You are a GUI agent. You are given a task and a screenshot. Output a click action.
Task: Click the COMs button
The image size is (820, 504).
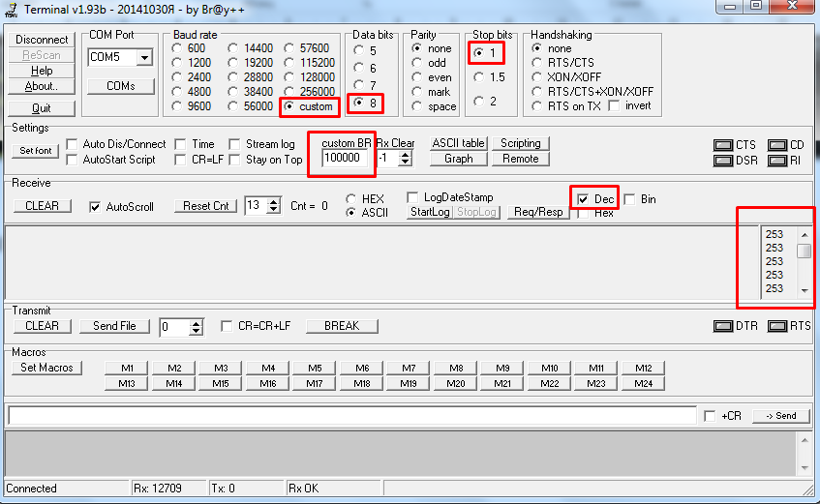(121, 86)
